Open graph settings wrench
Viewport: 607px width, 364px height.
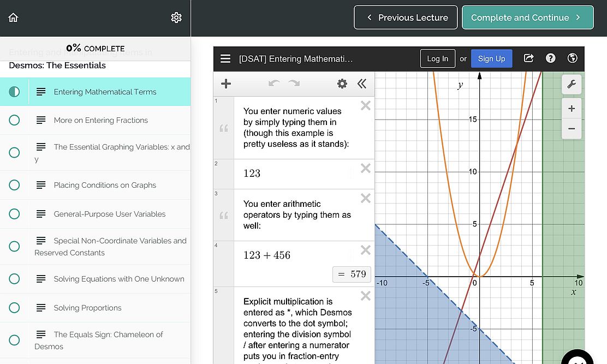pyautogui.click(x=572, y=85)
